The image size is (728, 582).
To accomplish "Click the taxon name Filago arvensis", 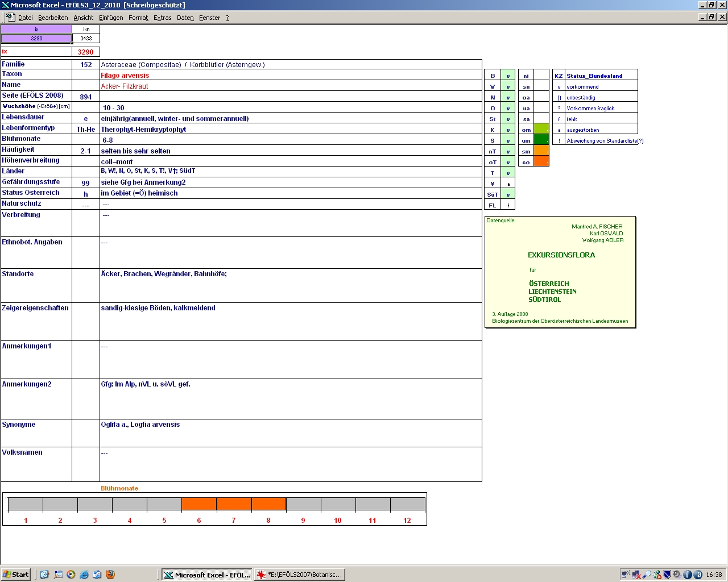I will 125,76.
